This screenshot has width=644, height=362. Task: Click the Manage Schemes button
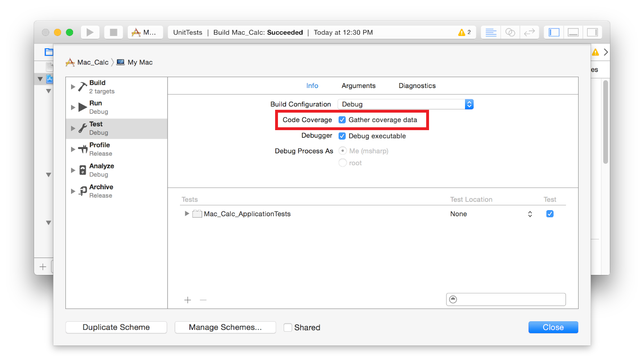(x=225, y=327)
